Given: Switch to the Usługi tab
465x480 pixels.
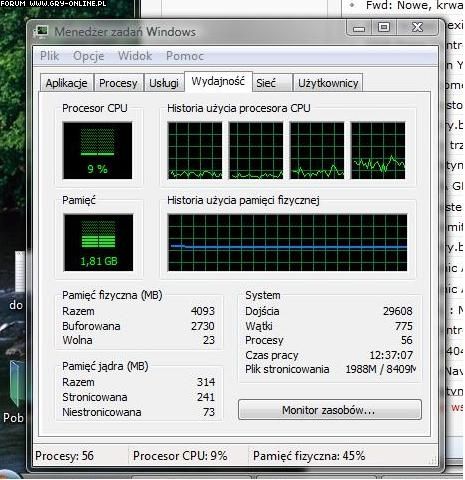Looking at the screenshot, I should pos(164,83).
